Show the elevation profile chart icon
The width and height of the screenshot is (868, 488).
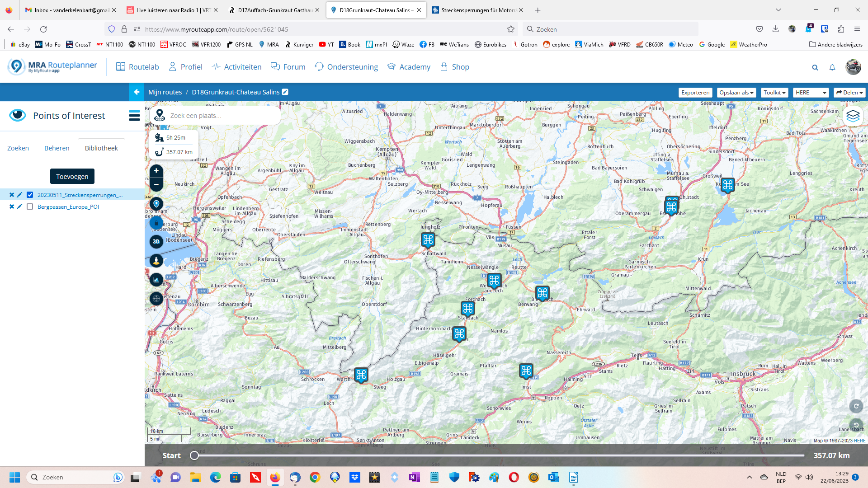pos(156,280)
